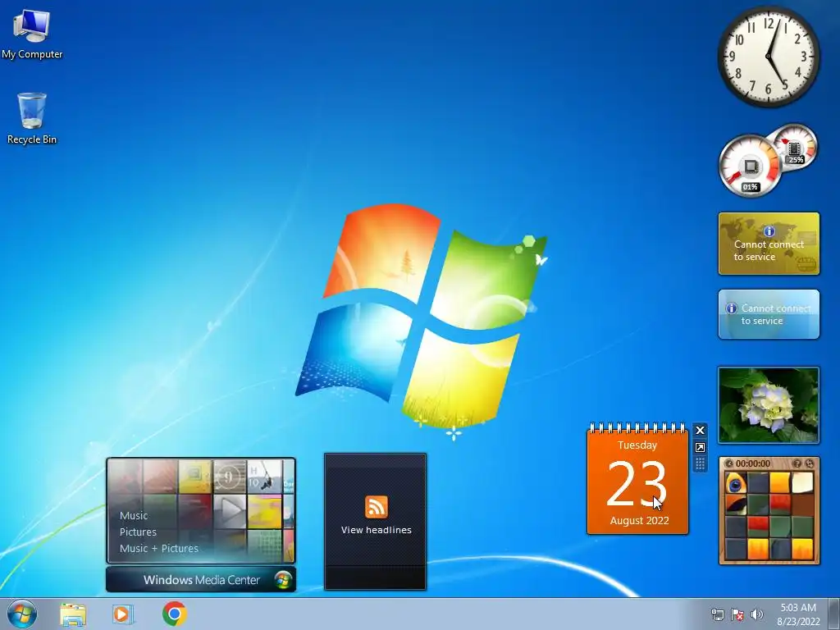Open Music in the Media Center gadget
Viewport: 840px width, 630px height.
click(134, 515)
